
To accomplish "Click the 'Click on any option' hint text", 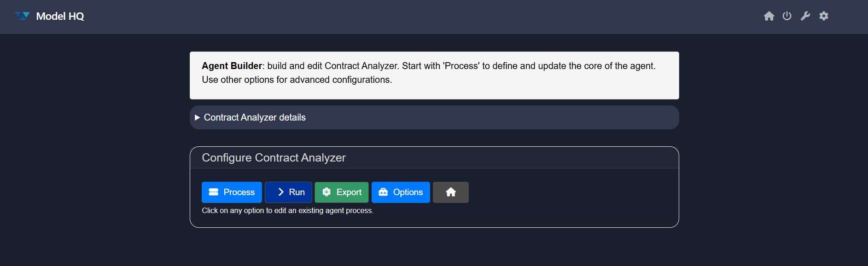I will point(287,211).
